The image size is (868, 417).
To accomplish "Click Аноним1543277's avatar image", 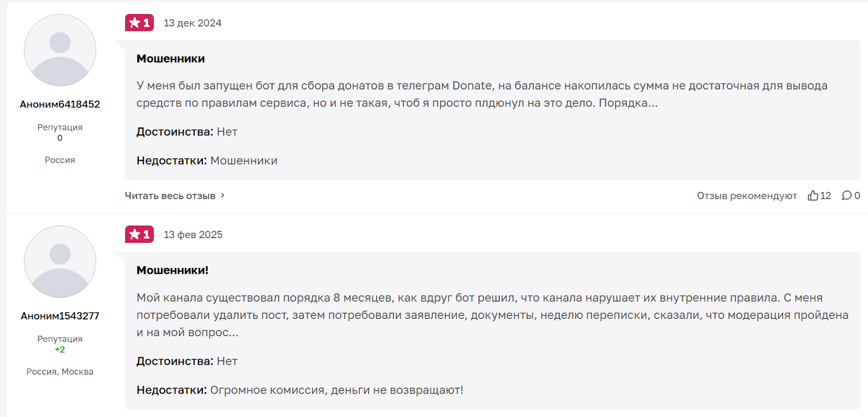I will tap(60, 261).
